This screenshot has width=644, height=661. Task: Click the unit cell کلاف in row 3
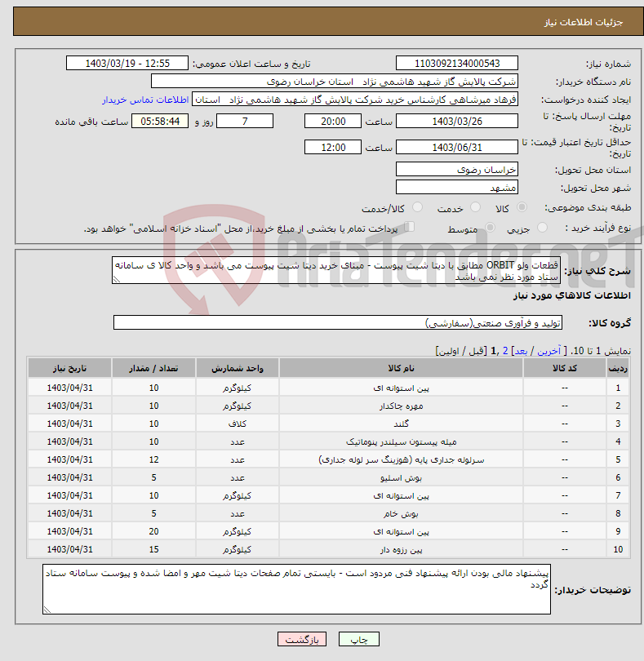(x=237, y=424)
